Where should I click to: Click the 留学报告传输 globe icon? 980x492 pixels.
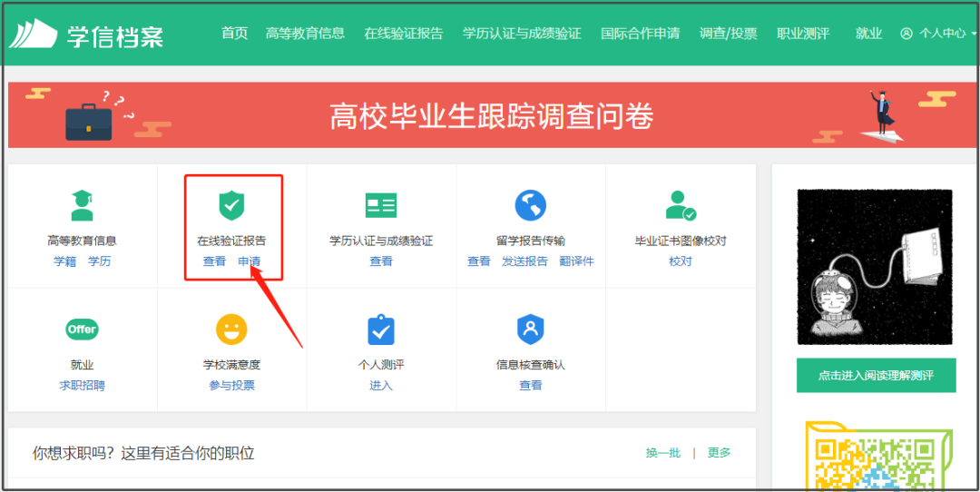(x=530, y=205)
